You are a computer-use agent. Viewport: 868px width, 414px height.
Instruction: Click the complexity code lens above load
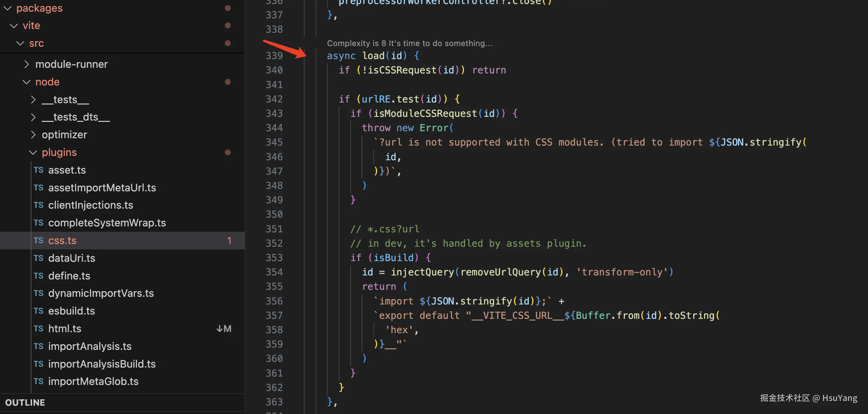point(409,43)
